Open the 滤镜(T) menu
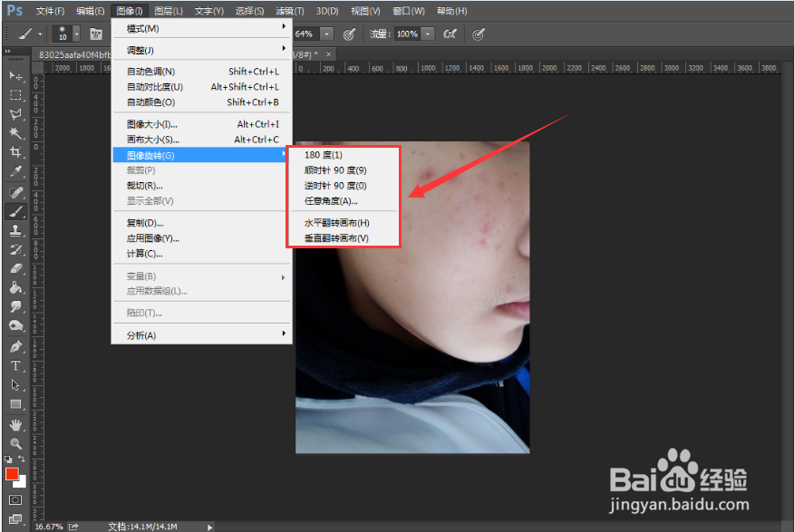The image size is (794, 532). click(x=290, y=11)
